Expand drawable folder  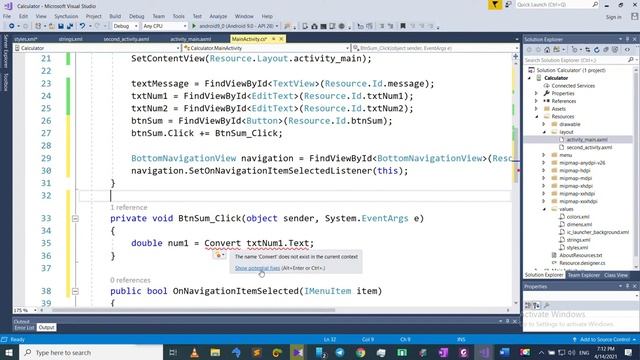pyautogui.click(x=544, y=124)
